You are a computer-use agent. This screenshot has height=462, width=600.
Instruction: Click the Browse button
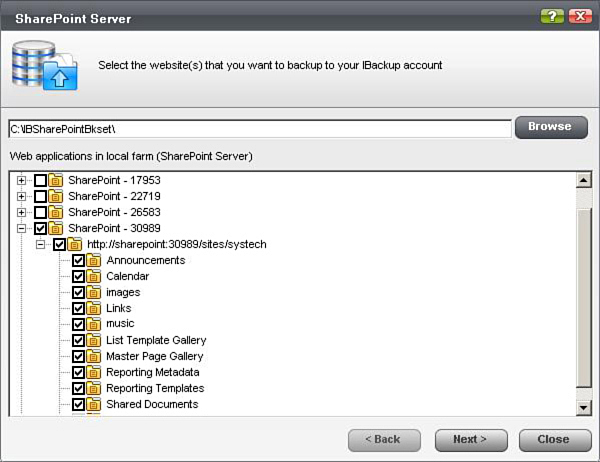pyautogui.click(x=551, y=127)
